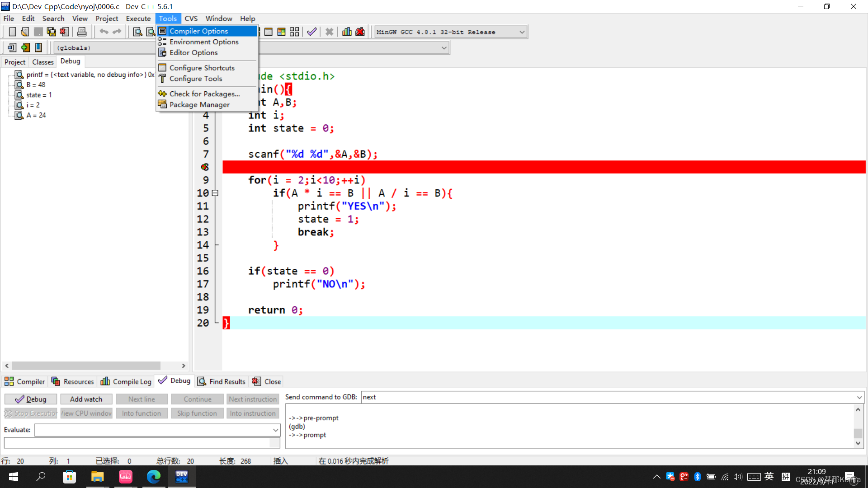
Task: Open the (globals) class browser dropdown
Action: [443, 47]
